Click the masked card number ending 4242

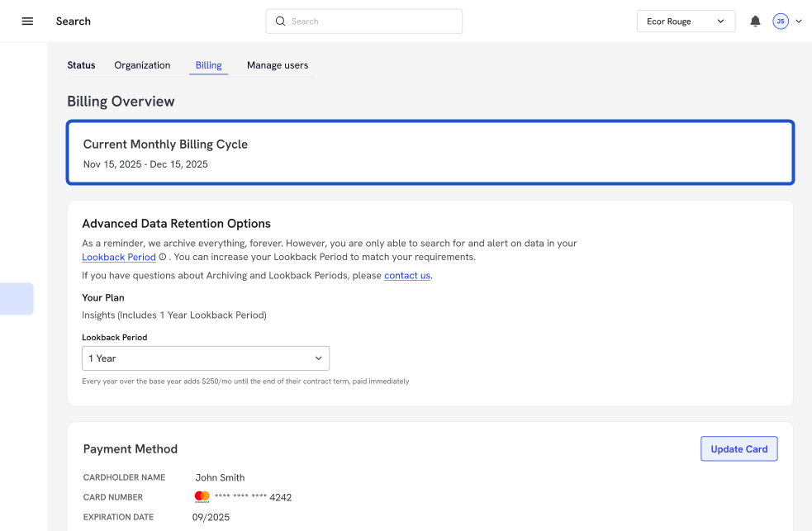click(x=253, y=498)
